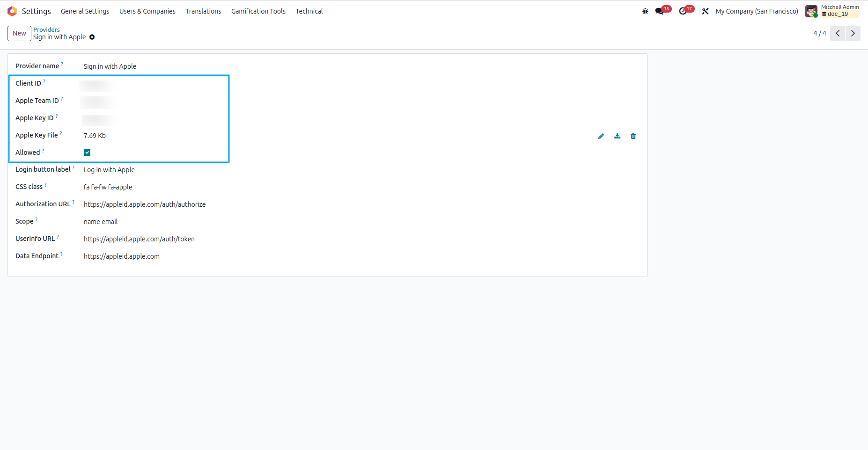This screenshot has width=868, height=450.
Task: Click the Login button label field
Action: coord(109,170)
